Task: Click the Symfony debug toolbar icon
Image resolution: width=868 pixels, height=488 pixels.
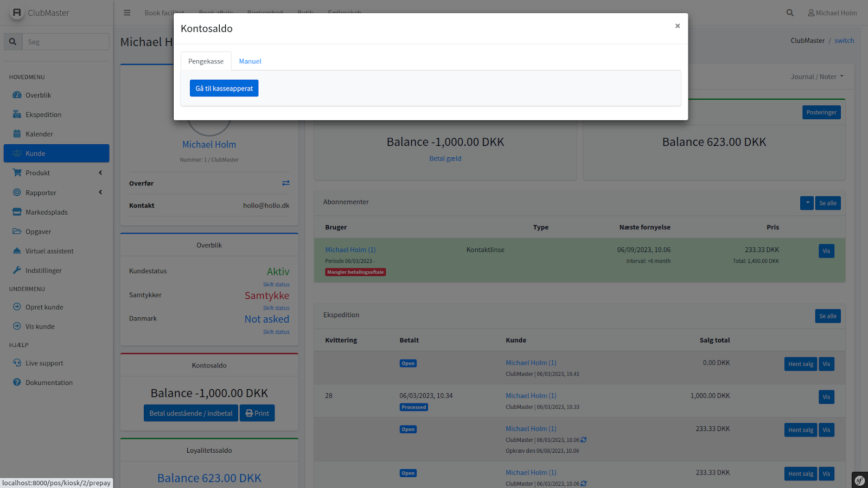Action: (x=859, y=480)
